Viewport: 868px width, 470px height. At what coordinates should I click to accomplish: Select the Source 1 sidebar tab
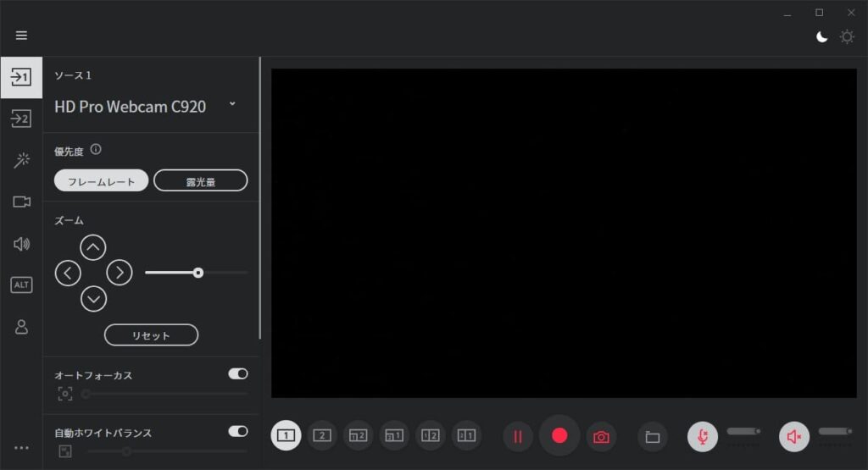tap(21, 77)
